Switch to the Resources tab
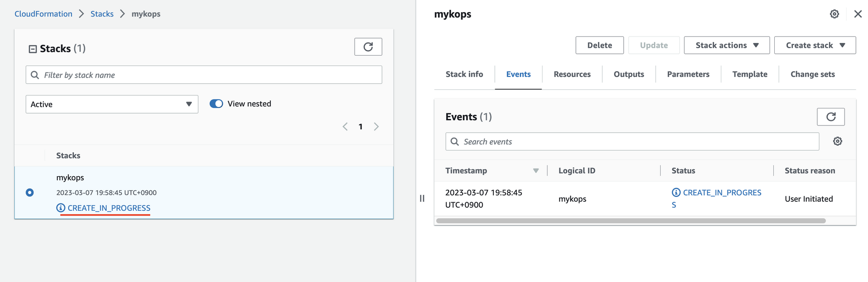Image resolution: width=868 pixels, height=282 pixels. tap(572, 74)
